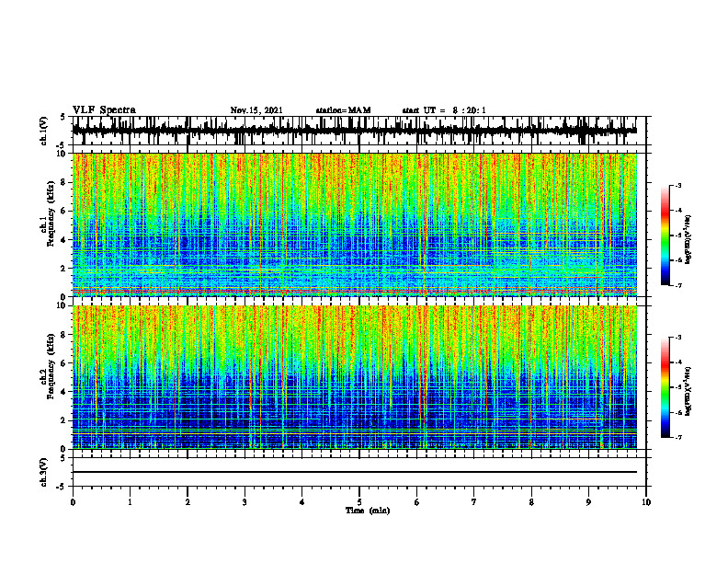Click time axis tick label "1"

130,502
